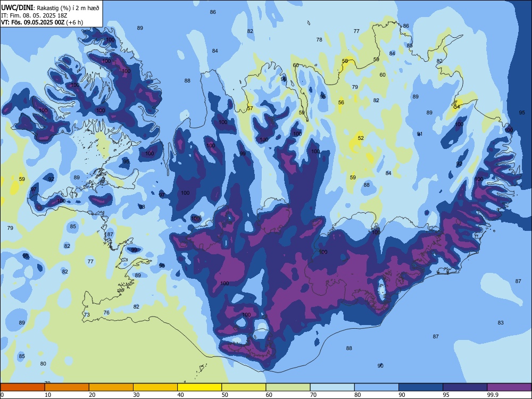
Task: Click the humidity value '78' in the north
Action: [x=319, y=40]
